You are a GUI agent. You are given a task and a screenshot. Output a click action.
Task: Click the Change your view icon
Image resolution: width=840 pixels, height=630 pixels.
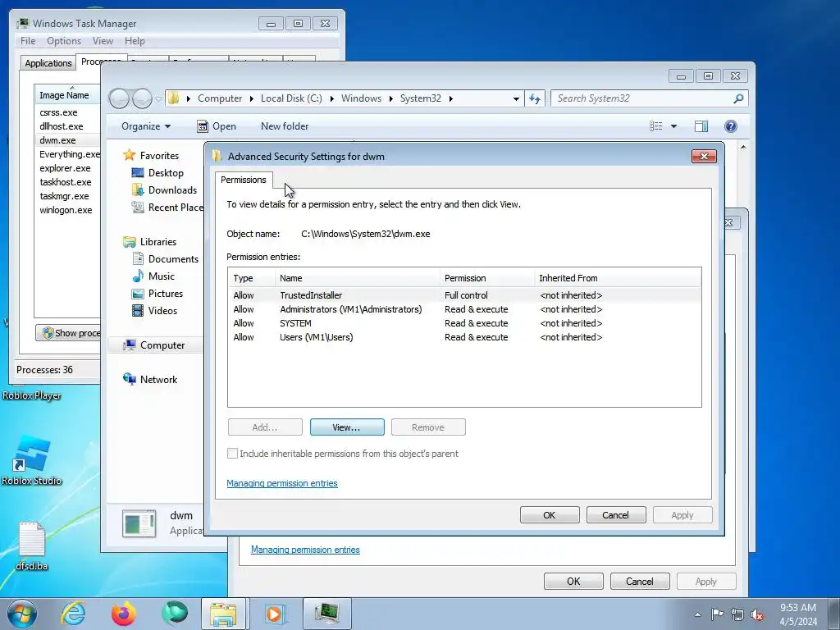pos(655,126)
